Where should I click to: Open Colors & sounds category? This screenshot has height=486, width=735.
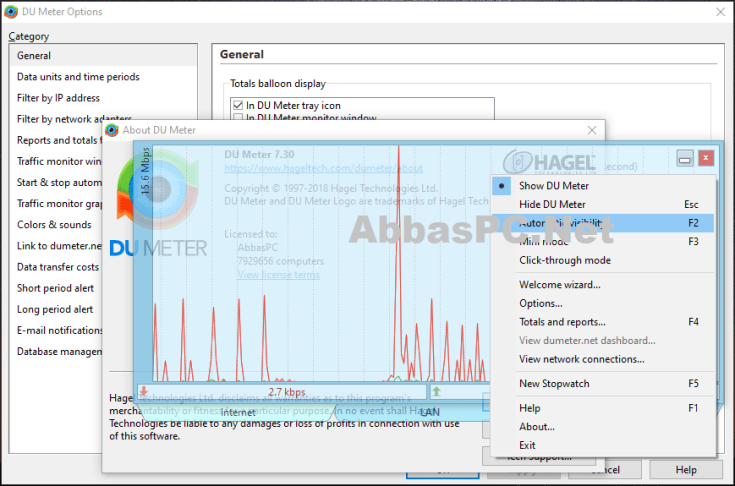54,224
